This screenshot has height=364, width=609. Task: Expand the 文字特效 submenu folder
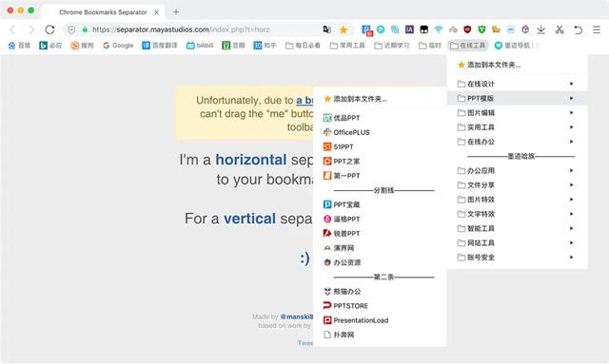[x=517, y=214]
